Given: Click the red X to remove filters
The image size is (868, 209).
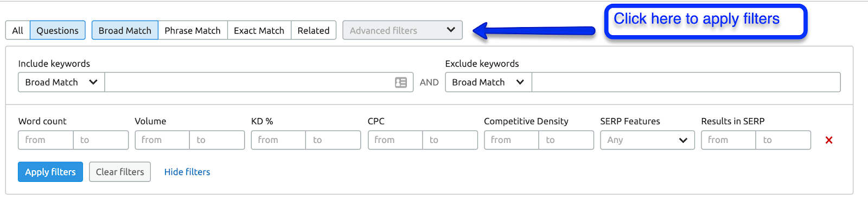Looking at the screenshot, I should 829,140.
